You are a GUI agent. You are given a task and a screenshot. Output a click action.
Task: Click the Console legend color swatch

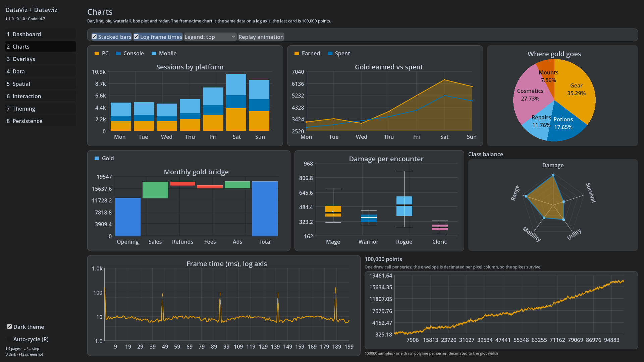click(118, 53)
